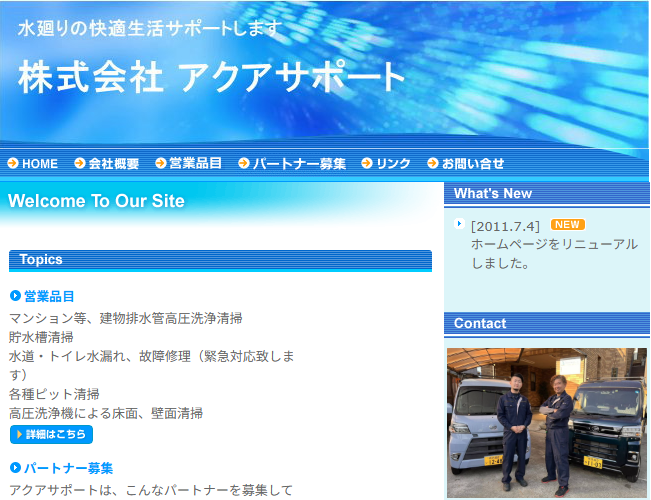Open パートナー募集 in the navigation bar
651x500 pixels.
click(299, 163)
